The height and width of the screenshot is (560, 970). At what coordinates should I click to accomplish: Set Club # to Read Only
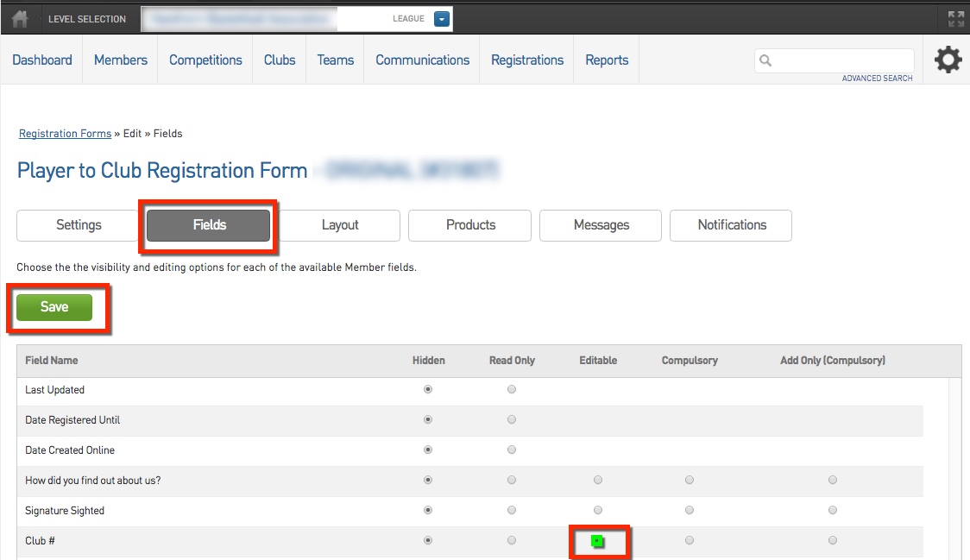pyautogui.click(x=512, y=541)
